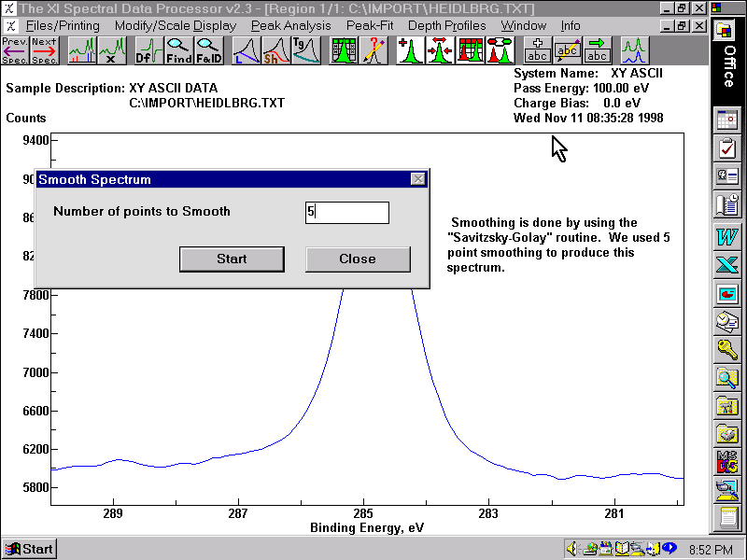
Task: Click the Df differentiate toolbar icon
Action: (148, 49)
